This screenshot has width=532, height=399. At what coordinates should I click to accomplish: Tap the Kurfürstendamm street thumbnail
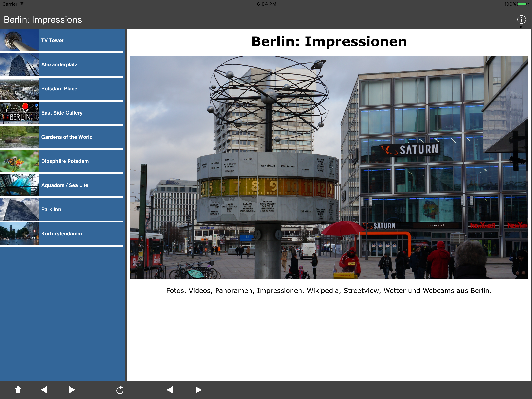(x=19, y=233)
